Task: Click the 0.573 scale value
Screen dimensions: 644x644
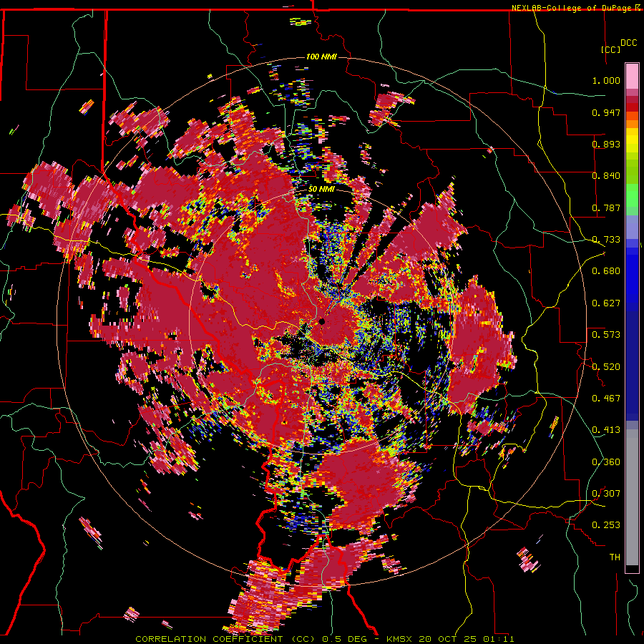Action: click(x=606, y=334)
